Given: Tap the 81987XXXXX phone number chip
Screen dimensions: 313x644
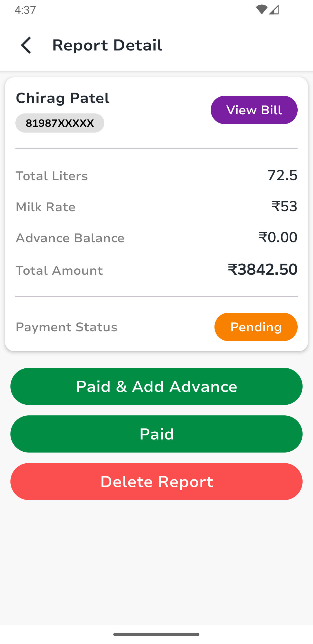Looking at the screenshot, I should point(60,123).
